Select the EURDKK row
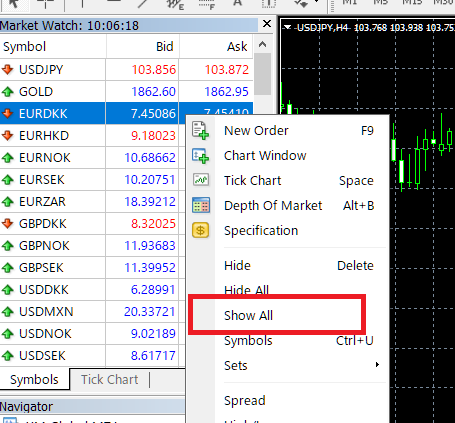This screenshot has height=423, width=455. tap(93, 114)
